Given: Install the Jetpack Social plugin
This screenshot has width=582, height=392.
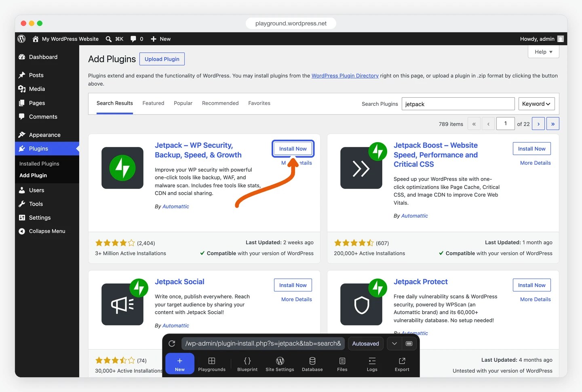Looking at the screenshot, I should pyautogui.click(x=293, y=285).
